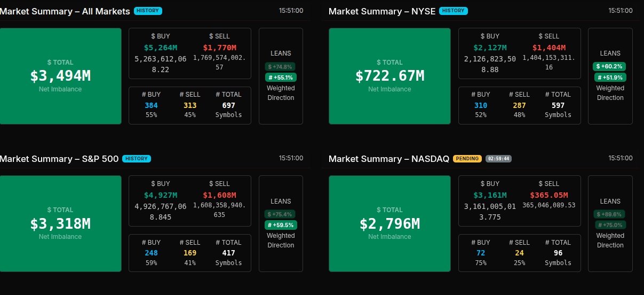Viewport: 644px width, 295px height.
Task: Toggle the $ +74.8% lean in All Markets
Action: (280, 67)
